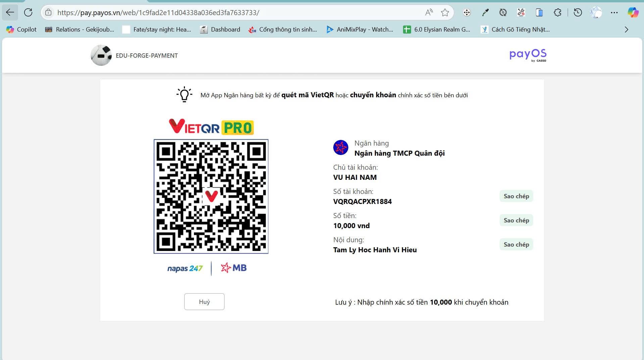Image resolution: width=644 pixels, height=360 pixels.
Task: Show more bookmarks chevron
Action: [x=626, y=30]
